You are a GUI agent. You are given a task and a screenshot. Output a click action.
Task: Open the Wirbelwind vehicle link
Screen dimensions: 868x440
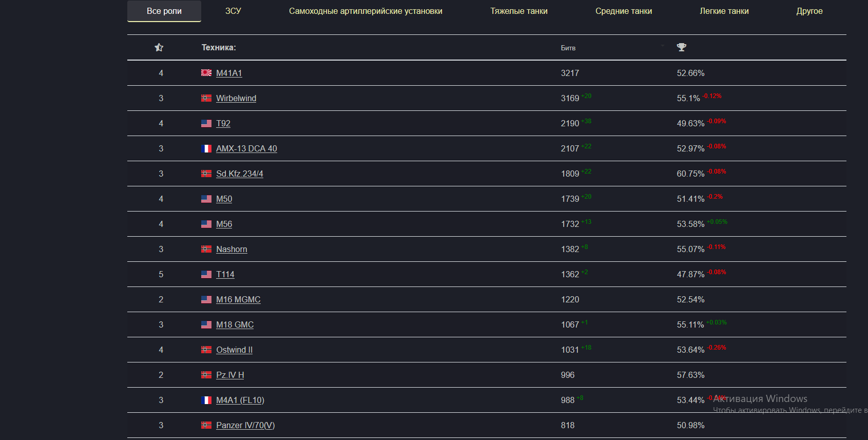click(236, 98)
